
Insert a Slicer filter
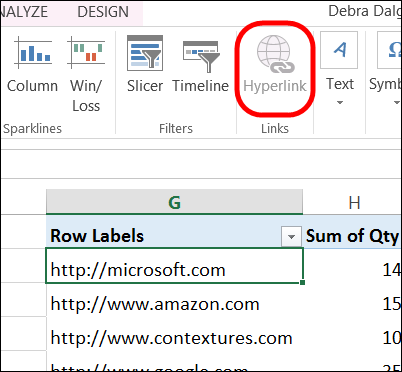click(145, 65)
